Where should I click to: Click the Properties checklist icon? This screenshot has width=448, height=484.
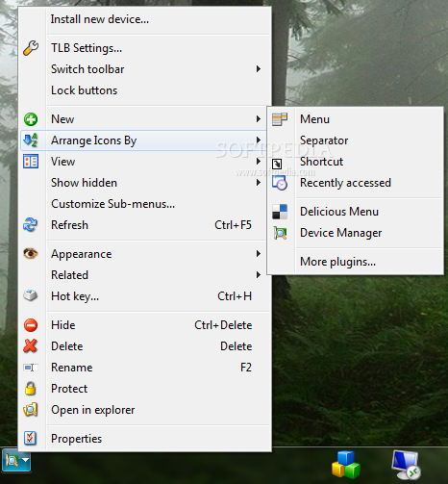tap(30, 438)
